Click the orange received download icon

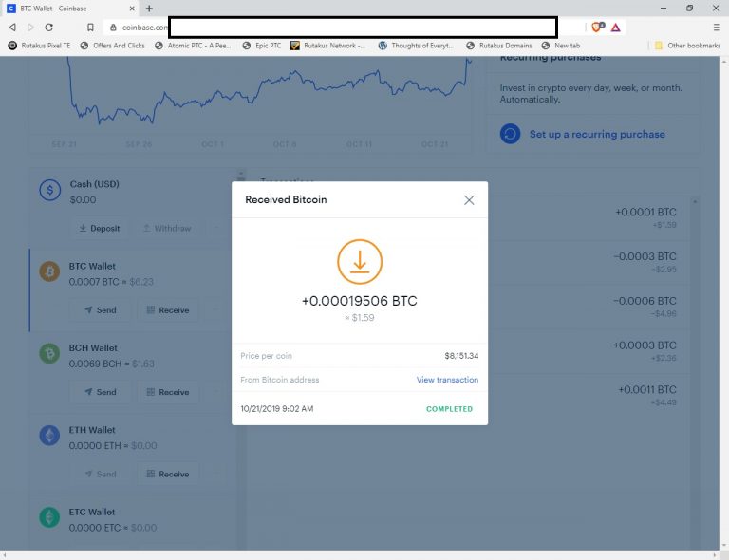point(360,262)
